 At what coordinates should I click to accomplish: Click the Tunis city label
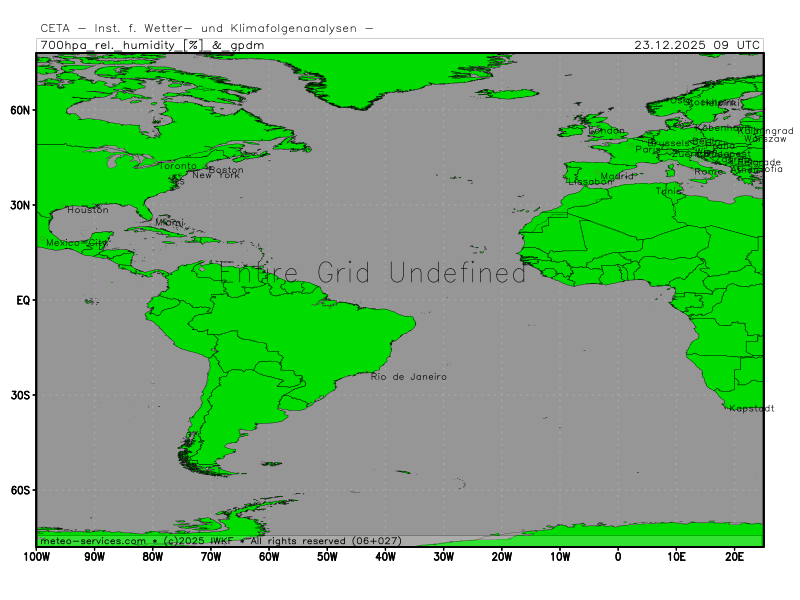(668, 191)
